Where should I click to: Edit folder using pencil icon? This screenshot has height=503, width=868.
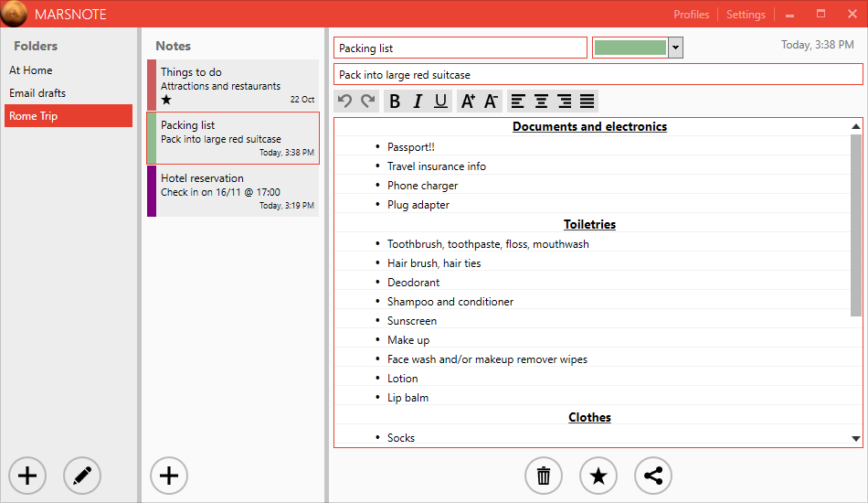tap(82, 476)
